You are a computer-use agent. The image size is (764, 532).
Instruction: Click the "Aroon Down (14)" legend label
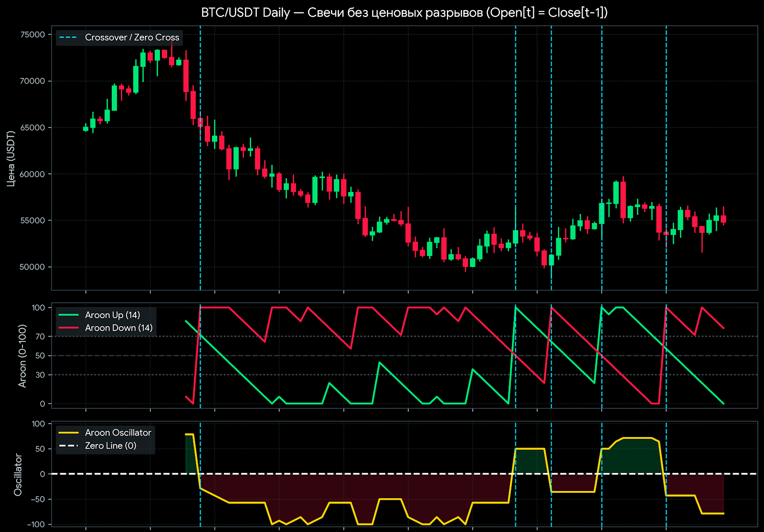pos(119,328)
